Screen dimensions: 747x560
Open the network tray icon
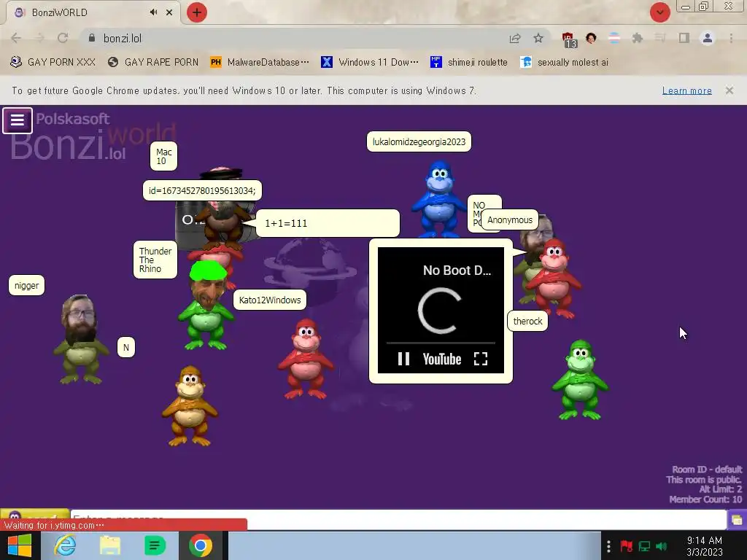[644, 546]
